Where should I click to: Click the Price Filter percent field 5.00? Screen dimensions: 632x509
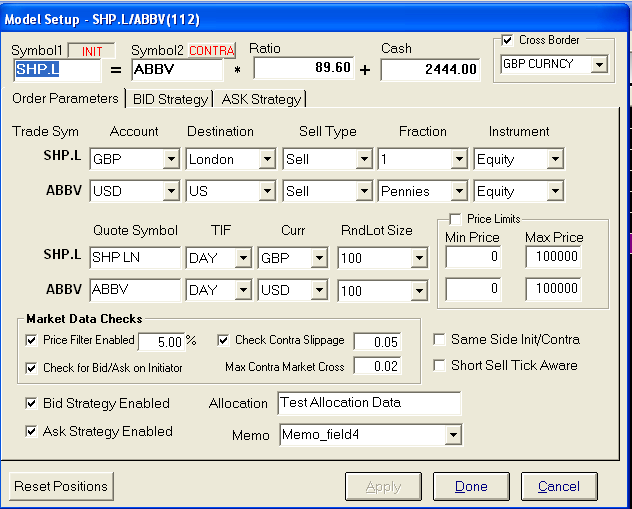pos(162,342)
